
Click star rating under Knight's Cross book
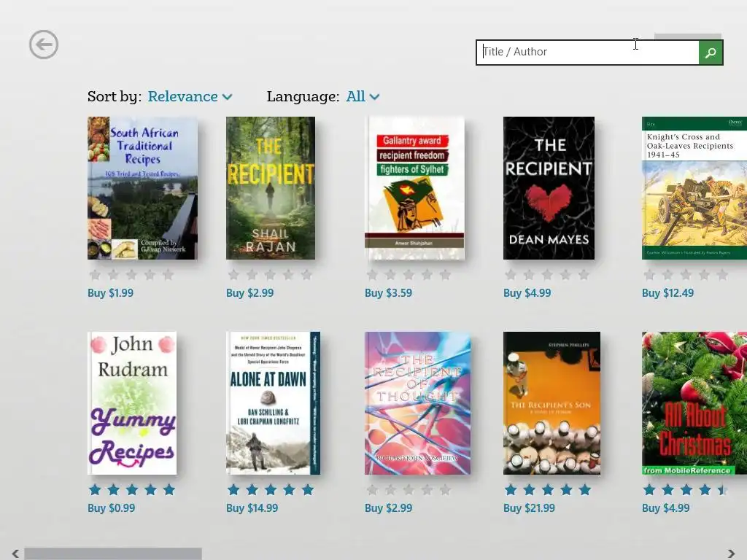click(686, 275)
